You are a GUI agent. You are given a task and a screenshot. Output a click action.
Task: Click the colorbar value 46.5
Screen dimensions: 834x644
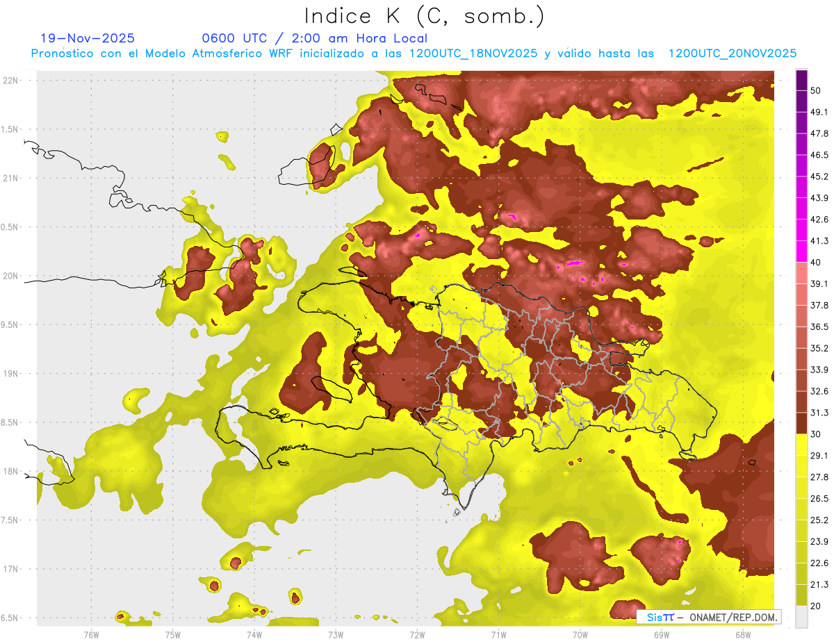point(819,155)
